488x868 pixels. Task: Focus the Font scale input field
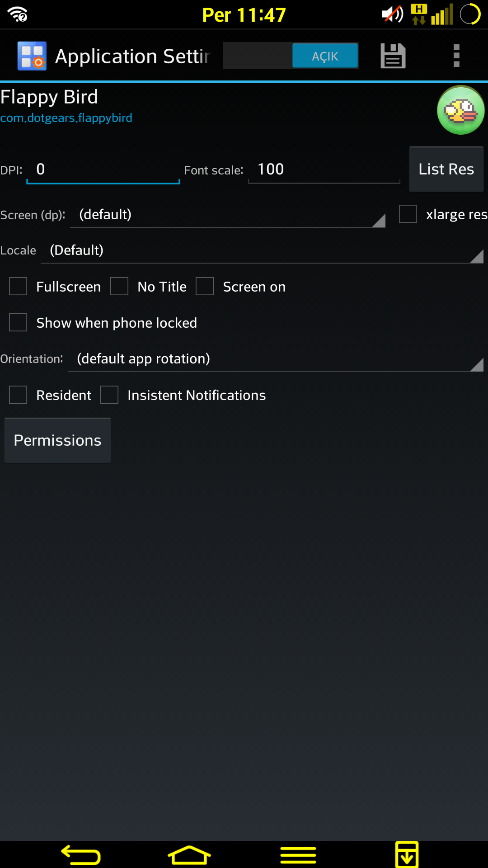324,170
